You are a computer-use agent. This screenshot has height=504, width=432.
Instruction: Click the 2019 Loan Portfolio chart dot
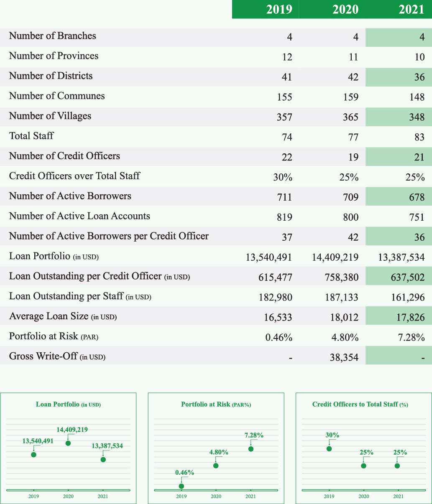point(34,455)
